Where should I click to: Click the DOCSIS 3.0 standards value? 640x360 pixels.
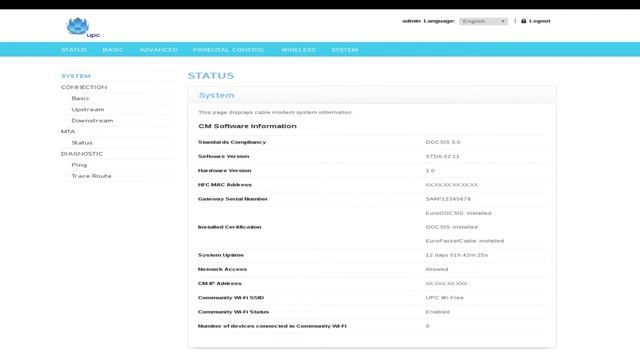[x=443, y=142]
